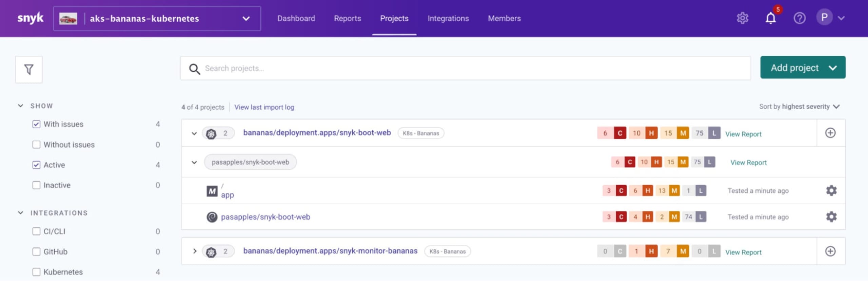
Task: Click the pasapples/snyk-boot-web grey pill label
Action: [250, 163]
